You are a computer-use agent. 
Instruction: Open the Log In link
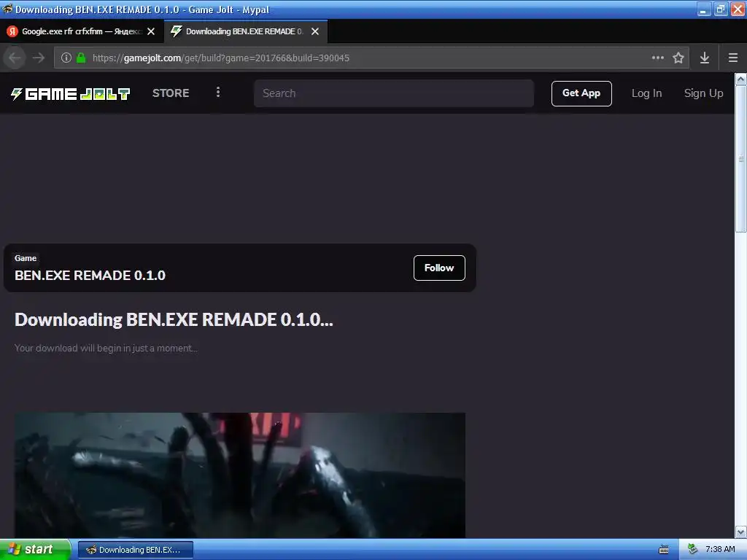coord(646,93)
